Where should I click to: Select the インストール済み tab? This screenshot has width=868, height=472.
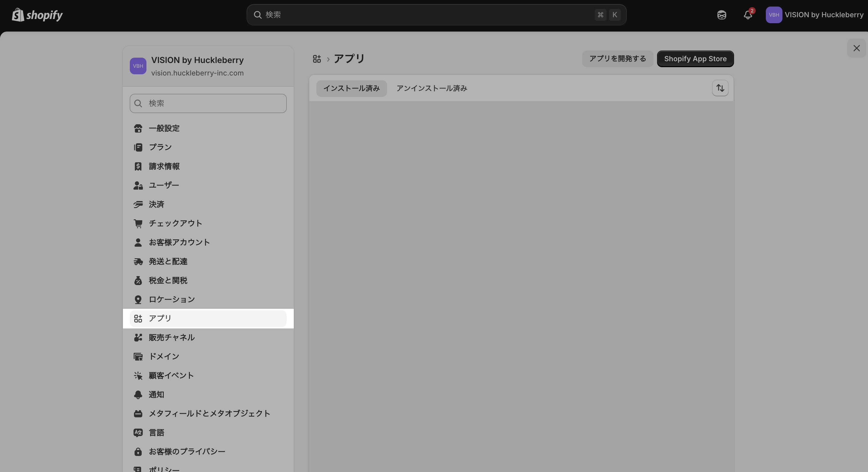click(351, 88)
